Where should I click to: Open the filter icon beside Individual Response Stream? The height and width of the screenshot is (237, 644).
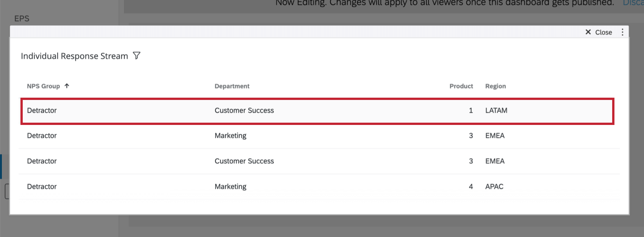click(x=137, y=56)
